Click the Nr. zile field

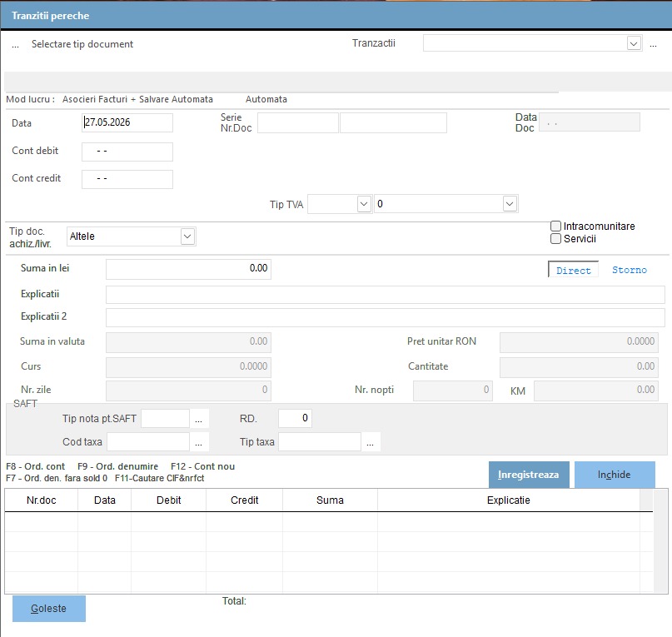(x=188, y=391)
